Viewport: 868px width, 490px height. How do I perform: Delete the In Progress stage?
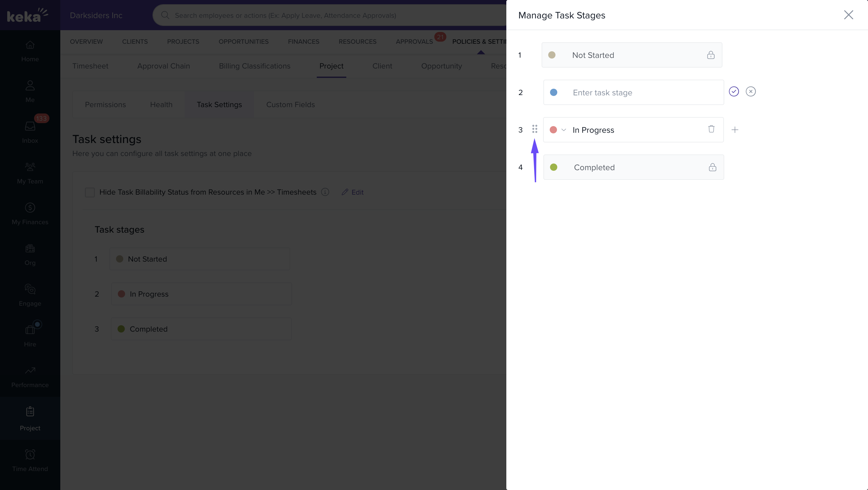pos(711,129)
